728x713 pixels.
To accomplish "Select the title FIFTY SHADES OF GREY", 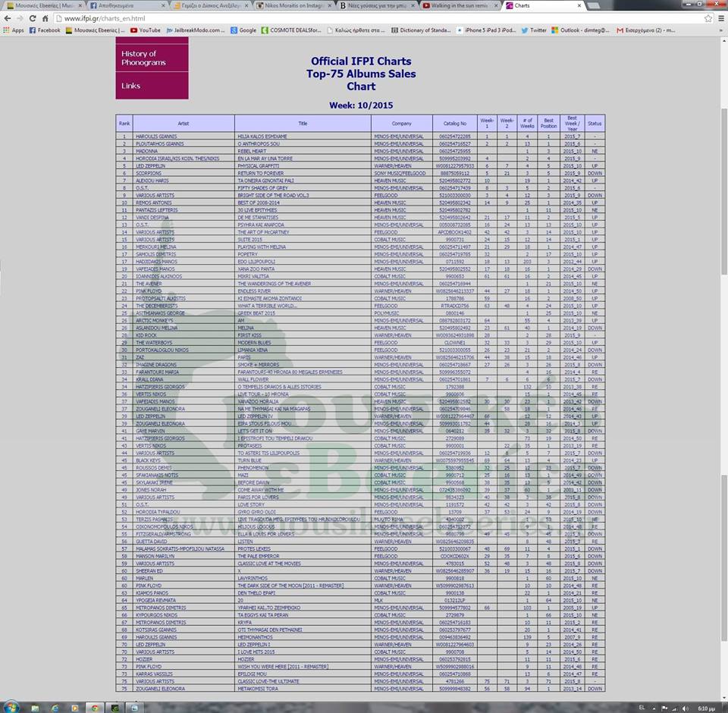I will [263, 188].
